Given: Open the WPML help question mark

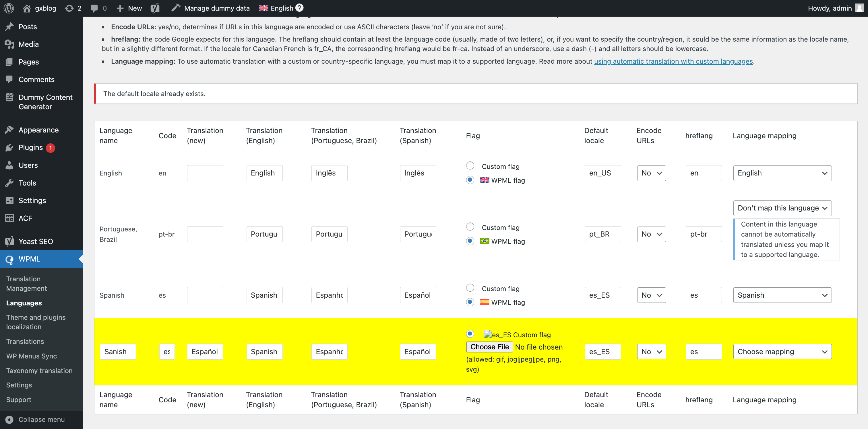Looking at the screenshot, I should (299, 8).
